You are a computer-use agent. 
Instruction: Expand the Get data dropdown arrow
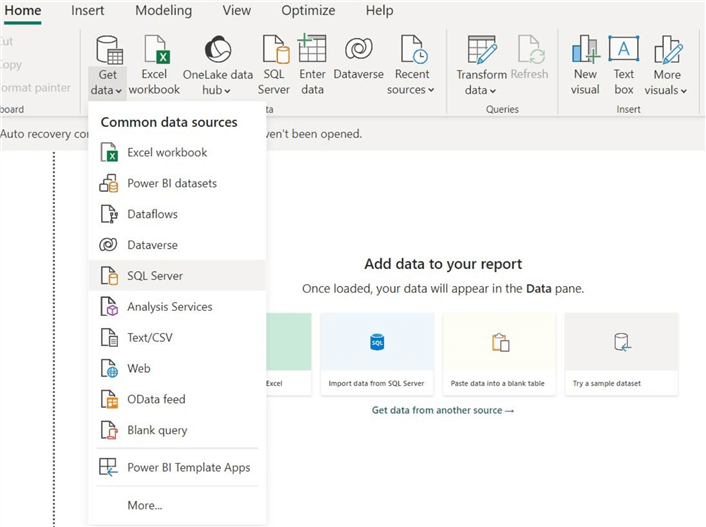[x=118, y=91]
